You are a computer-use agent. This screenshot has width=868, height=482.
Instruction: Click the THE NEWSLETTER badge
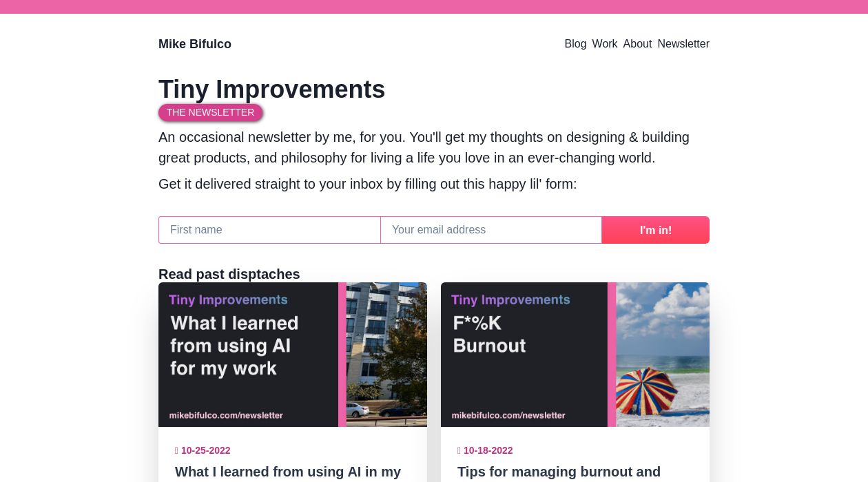point(211,112)
